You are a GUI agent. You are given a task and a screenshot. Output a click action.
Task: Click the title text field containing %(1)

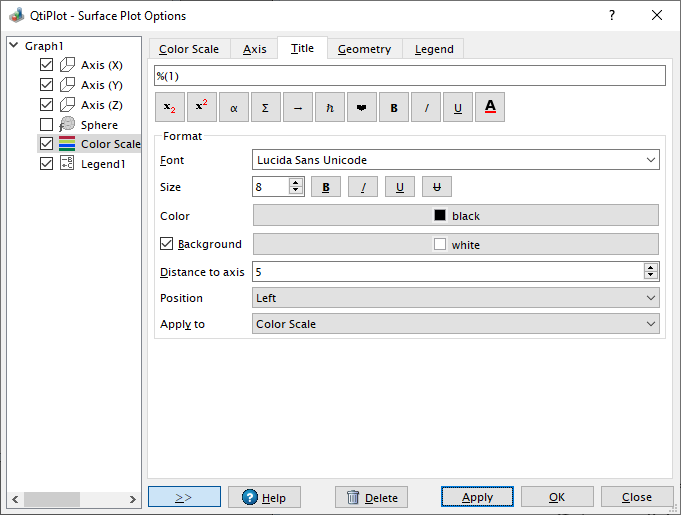click(x=408, y=76)
